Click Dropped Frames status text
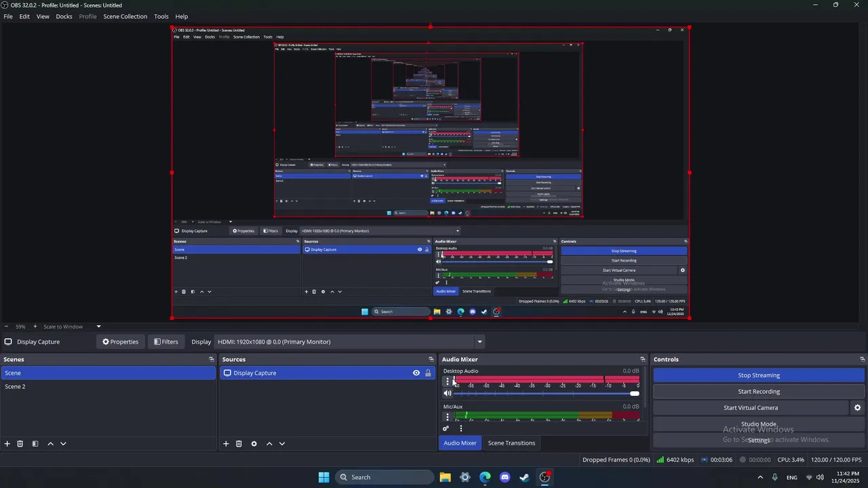Image resolution: width=868 pixels, height=488 pixels. [x=616, y=460]
